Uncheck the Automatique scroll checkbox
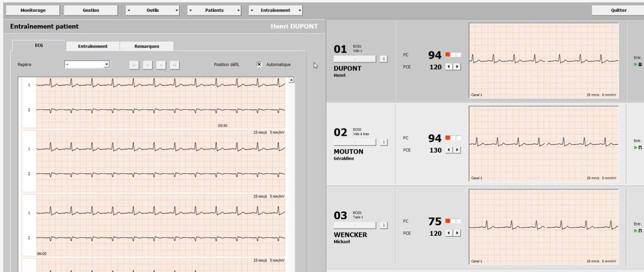The image size is (644, 272). click(x=259, y=64)
